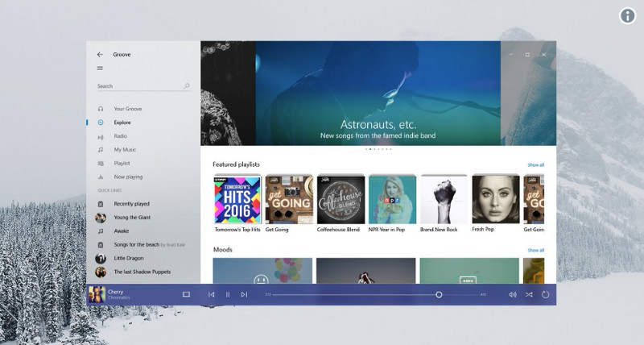The height and width of the screenshot is (345, 644).
Task: Focus the Search input field
Action: (x=143, y=86)
